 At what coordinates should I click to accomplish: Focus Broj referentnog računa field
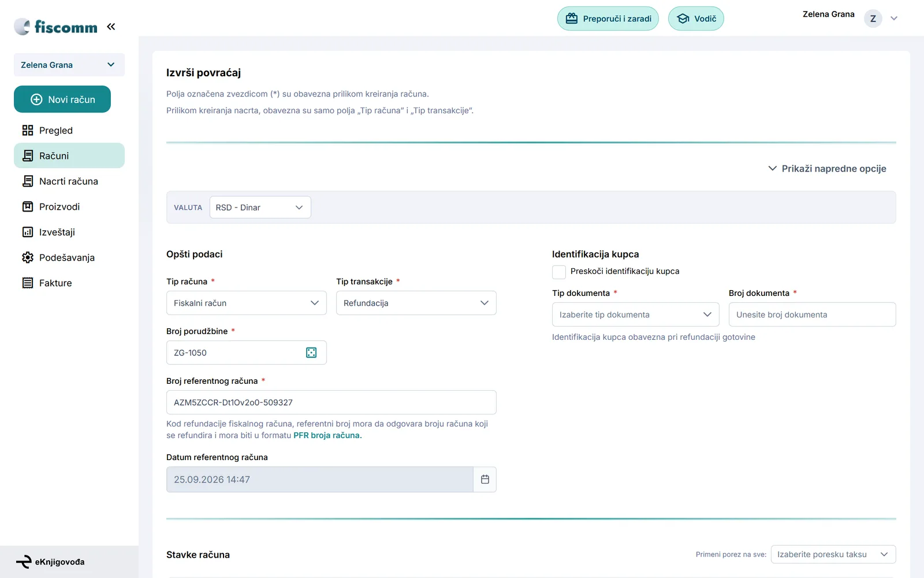pos(331,402)
